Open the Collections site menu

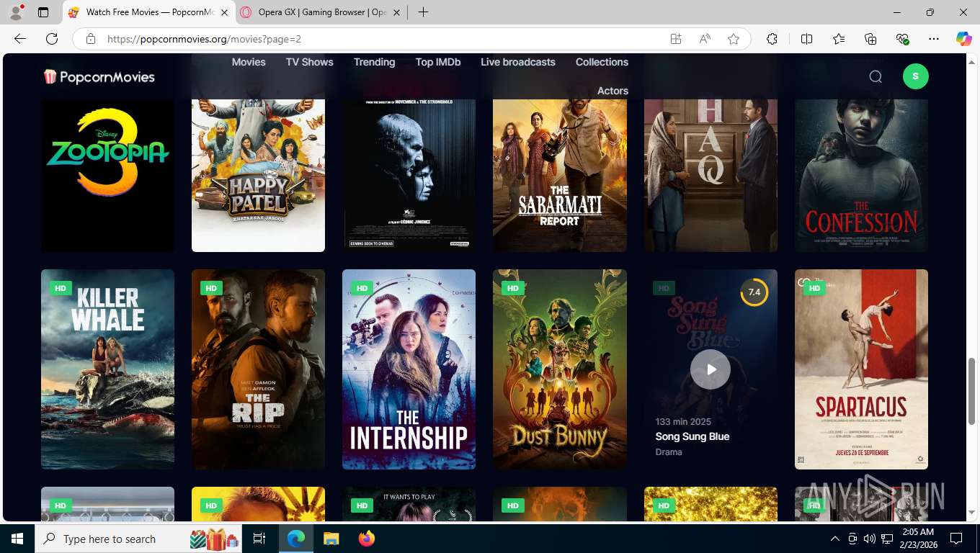pyautogui.click(x=602, y=62)
